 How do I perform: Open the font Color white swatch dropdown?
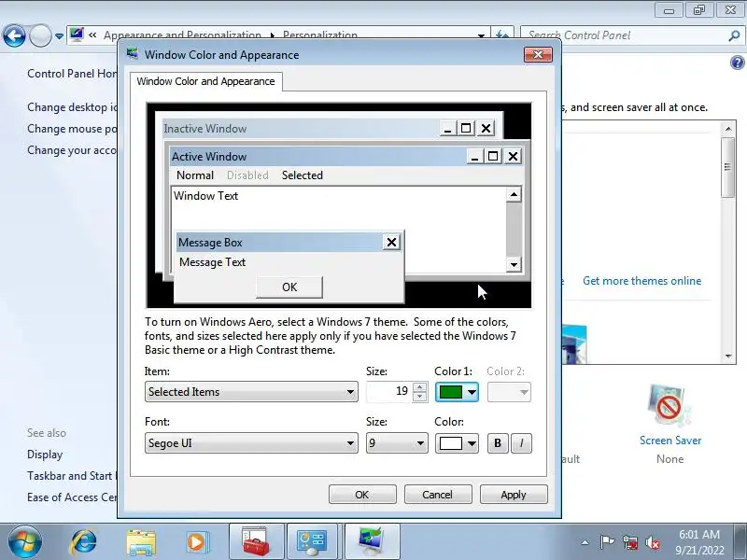tap(457, 443)
